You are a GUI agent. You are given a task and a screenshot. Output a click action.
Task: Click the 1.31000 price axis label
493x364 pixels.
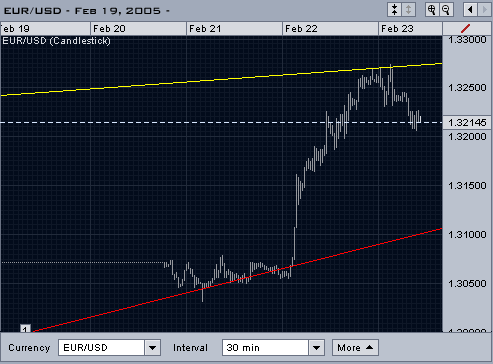[467, 235]
